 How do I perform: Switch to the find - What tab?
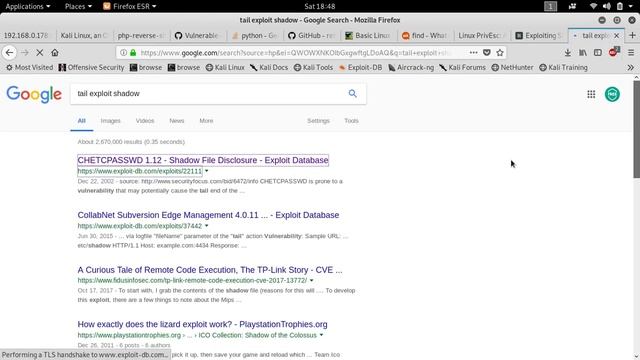424,36
